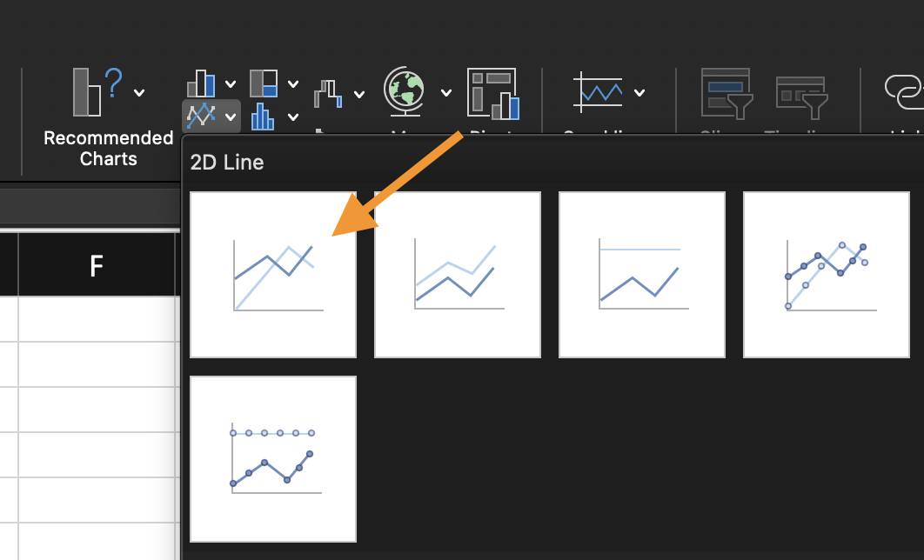The width and height of the screenshot is (924, 560).
Task: Choose the Stacked Line chart thumbnail
Action: tap(458, 275)
